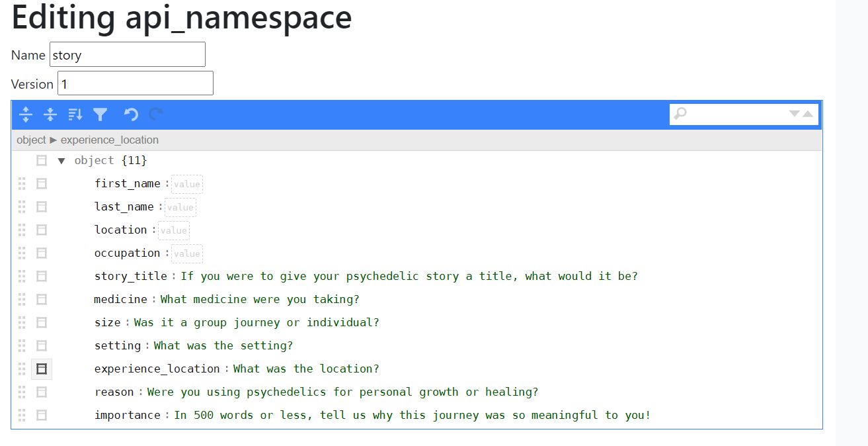Edit the story_title question value

tap(409, 276)
